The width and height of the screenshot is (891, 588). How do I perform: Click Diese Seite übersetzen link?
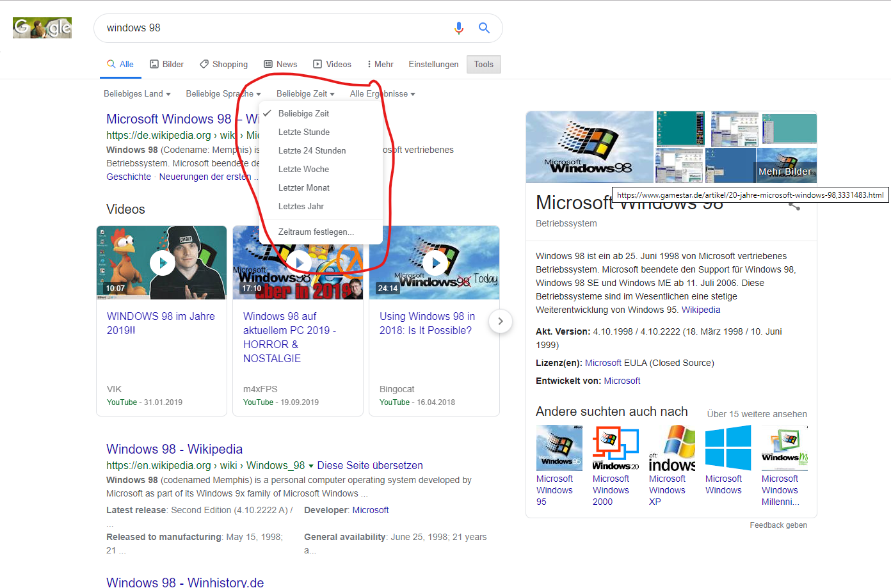pyautogui.click(x=370, y=465)
